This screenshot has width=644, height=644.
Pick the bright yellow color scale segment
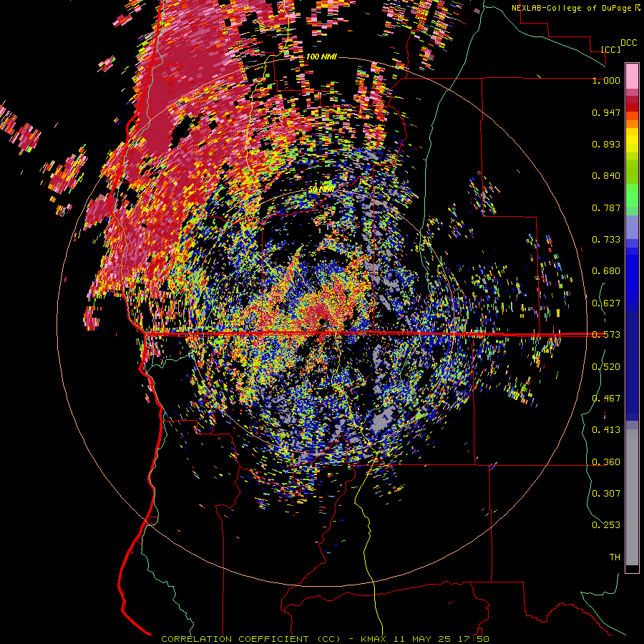pyautogui.click(x=632, y=140)
